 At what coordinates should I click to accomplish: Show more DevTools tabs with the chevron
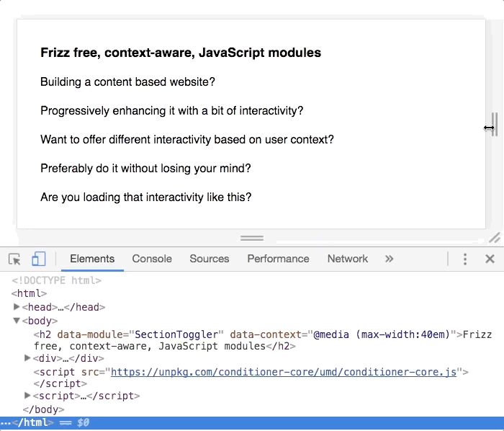(390, 259)
